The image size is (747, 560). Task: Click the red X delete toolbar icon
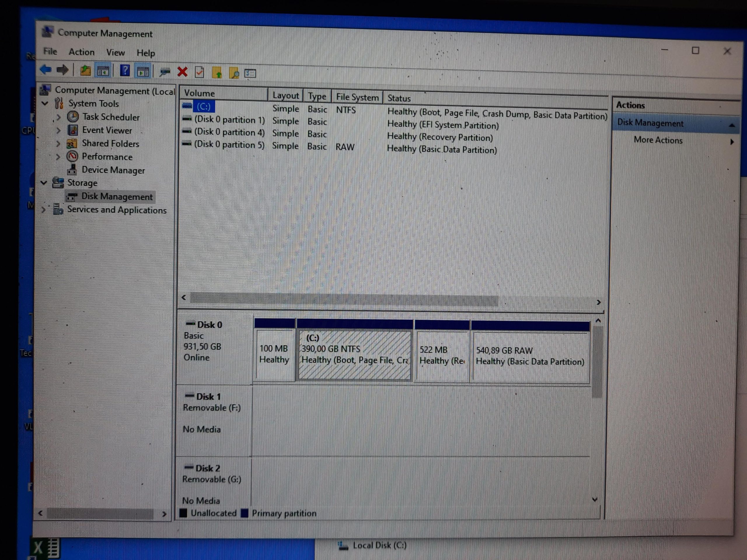coord(182,71)
